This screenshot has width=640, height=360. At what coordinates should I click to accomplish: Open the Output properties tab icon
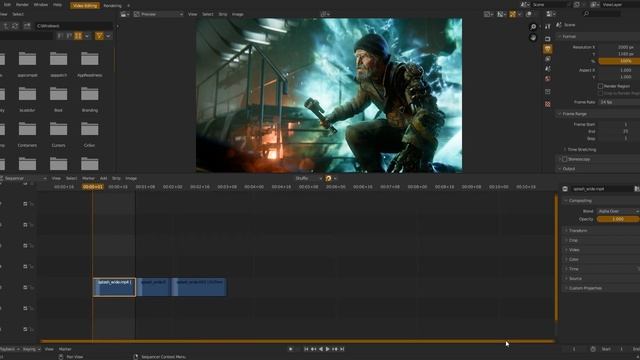tap(548, 49)
